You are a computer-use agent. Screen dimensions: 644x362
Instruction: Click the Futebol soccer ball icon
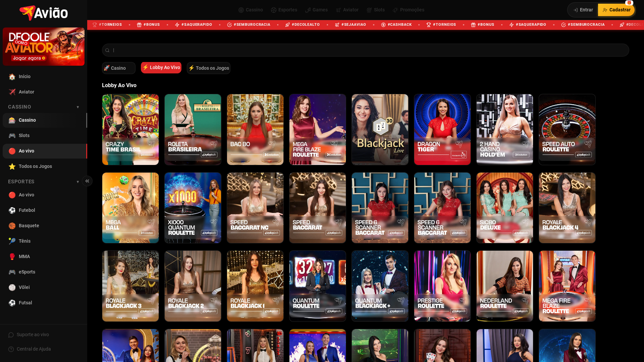[12, 210]
